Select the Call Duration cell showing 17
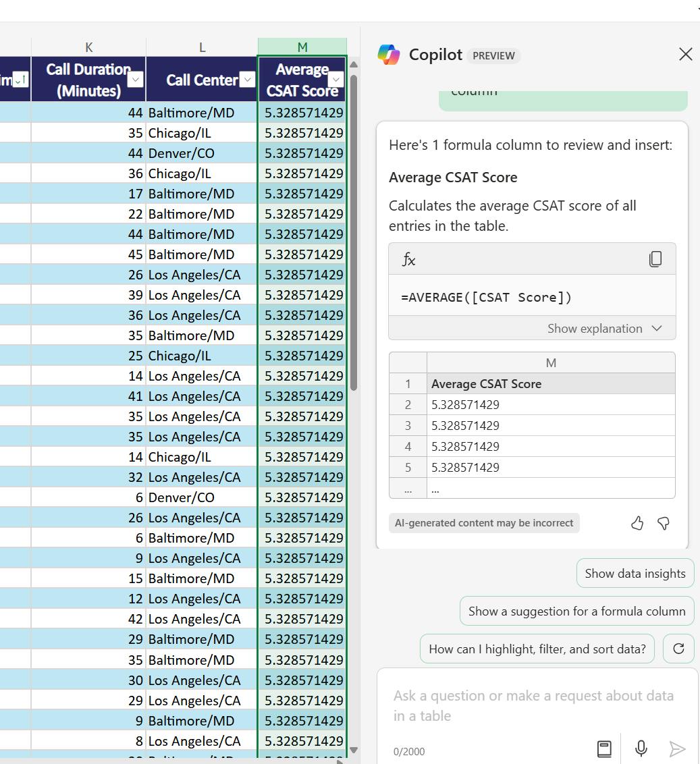Viewport: 700px width, 764px height. tap(88, 194)
